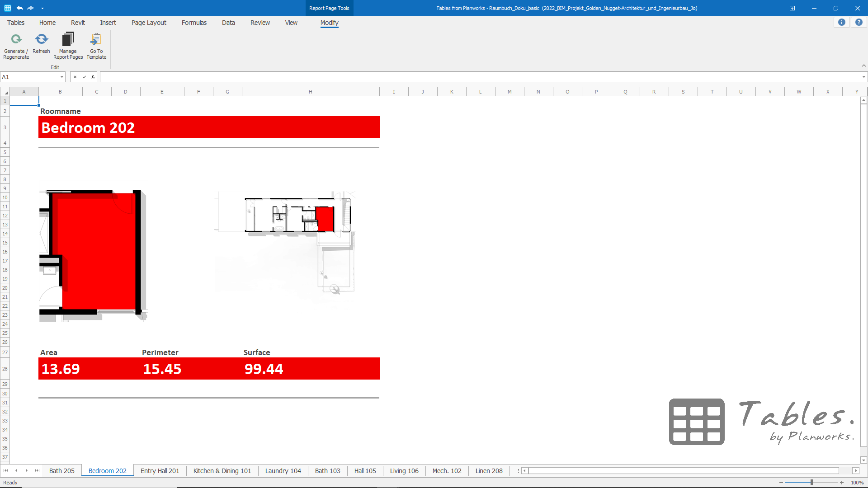This screenshot has width=868, height=488.
Task: Collapse the ribbon with the chevron
Action: coord(863,66)
